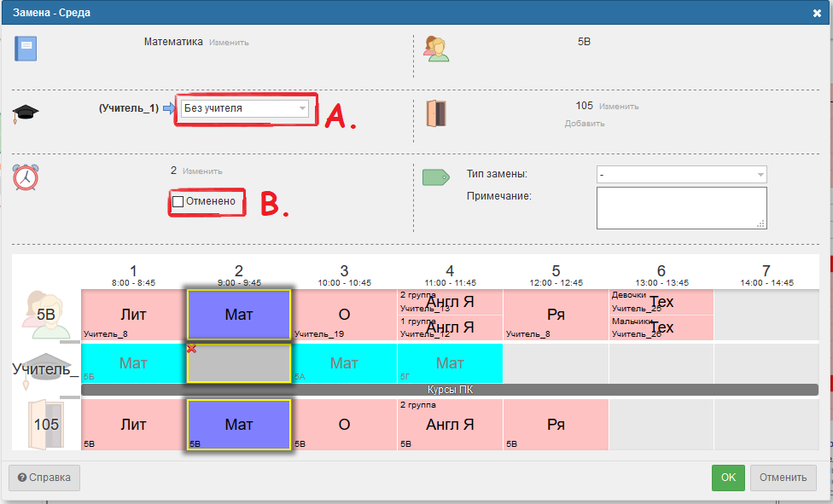This screenshot has height=504, width=833.
Task: Click the Добавить room link
Action: 584,124
